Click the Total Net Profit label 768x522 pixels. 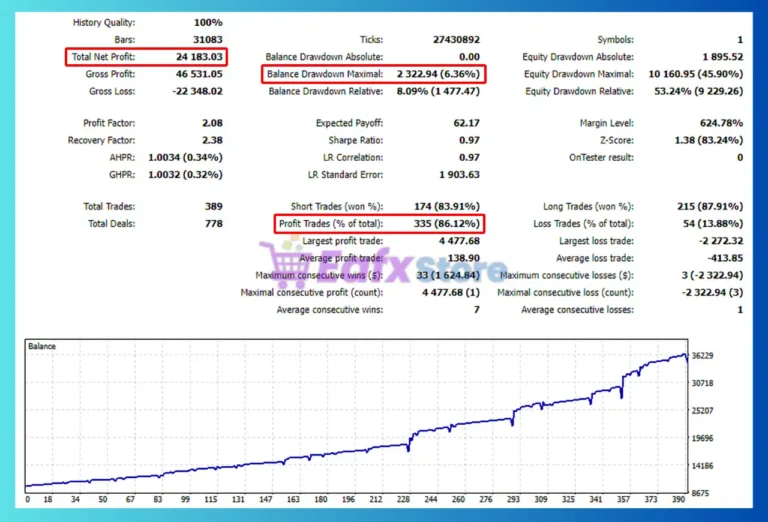pos(103,57)
